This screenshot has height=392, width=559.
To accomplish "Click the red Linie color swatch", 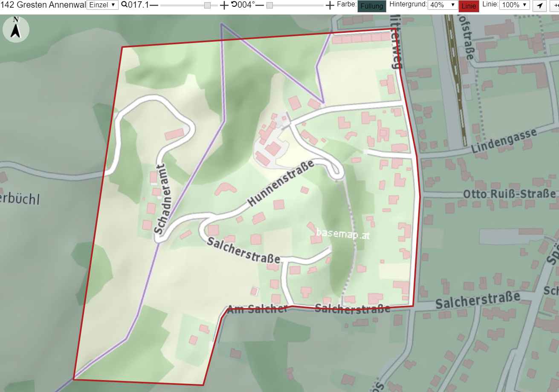I will click(x=469, y=6).
